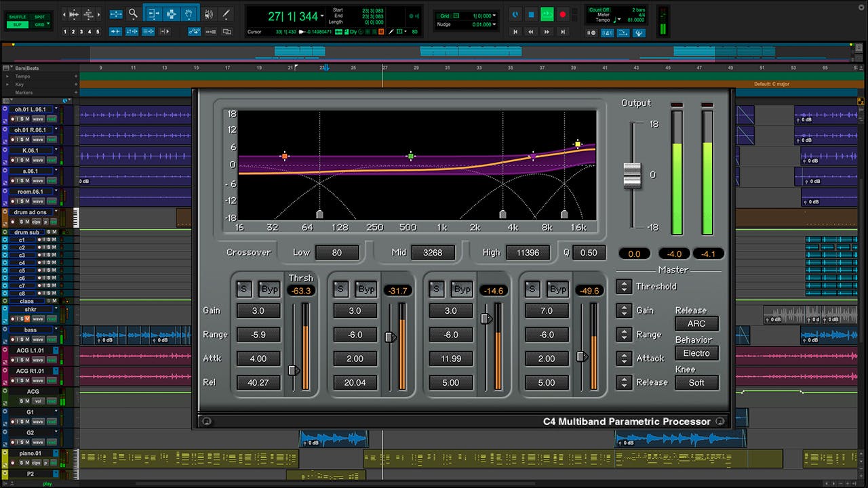The height and width of the screenshot is (488, 868).
Task: Mute the bass track
Action: 27,339
